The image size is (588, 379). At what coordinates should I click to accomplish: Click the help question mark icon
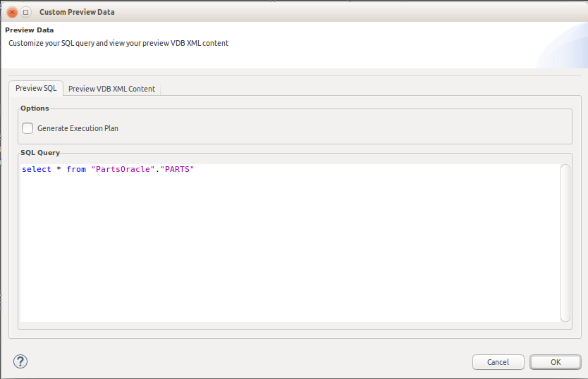20,361
